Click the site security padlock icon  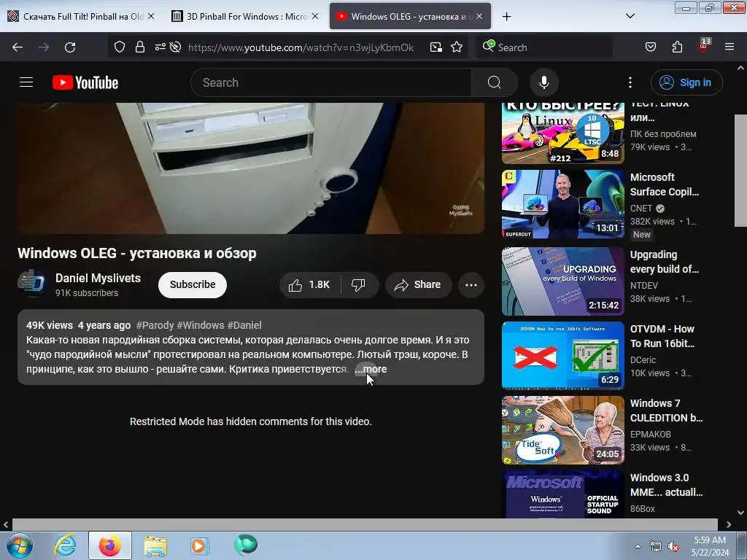pos(139,47)
